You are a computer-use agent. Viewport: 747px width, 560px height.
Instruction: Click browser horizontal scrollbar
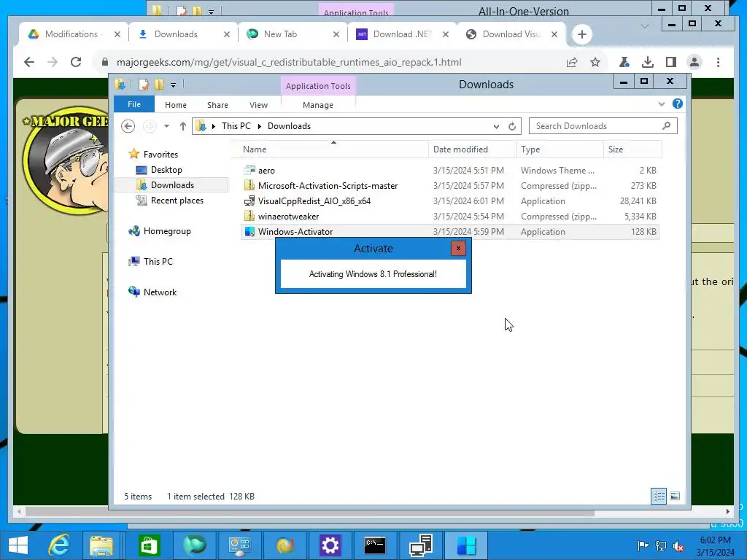309,511
